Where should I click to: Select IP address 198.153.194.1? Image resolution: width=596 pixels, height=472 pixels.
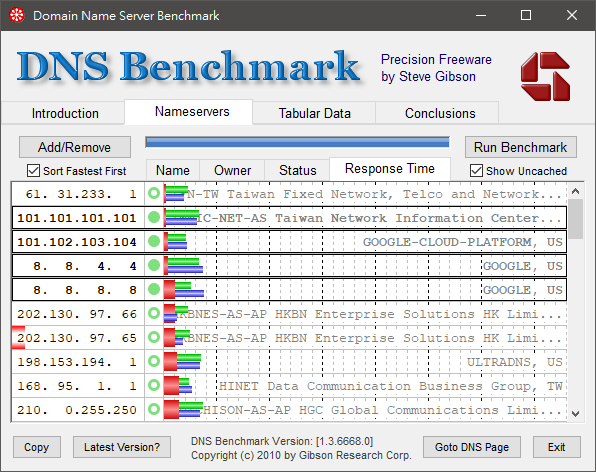point(77,362)
